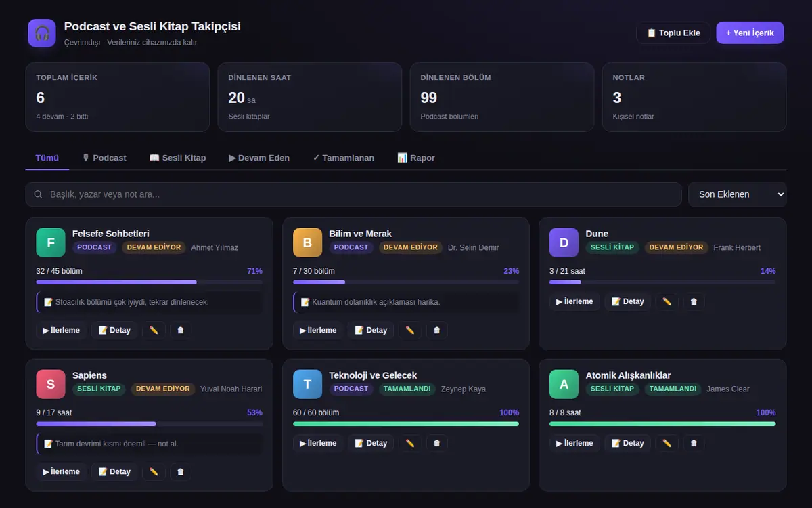Viewport: 812px width, 508px height.
Task: Click the Yeni İçerik button
Action: [750, 33]
